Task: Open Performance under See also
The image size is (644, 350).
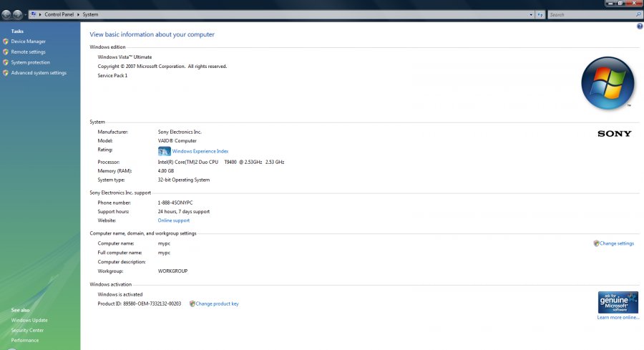Action: (24, 341)
